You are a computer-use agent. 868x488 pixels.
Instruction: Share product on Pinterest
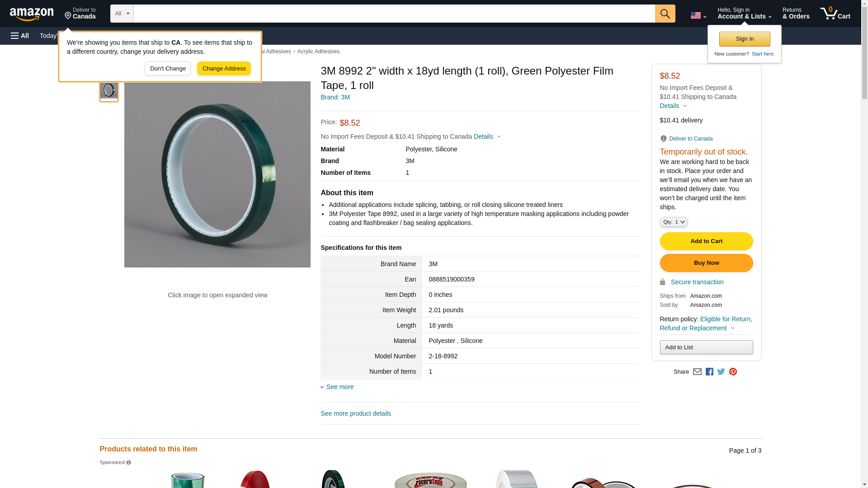point(733,372)
